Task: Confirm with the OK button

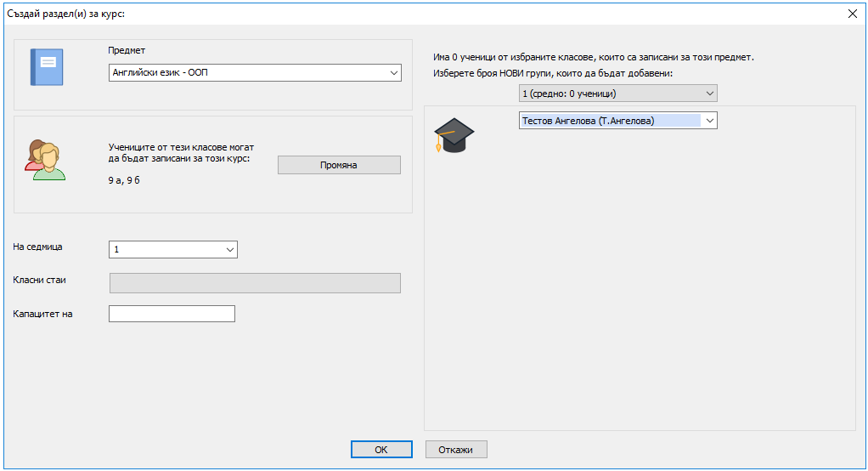Action: [381, 450]
